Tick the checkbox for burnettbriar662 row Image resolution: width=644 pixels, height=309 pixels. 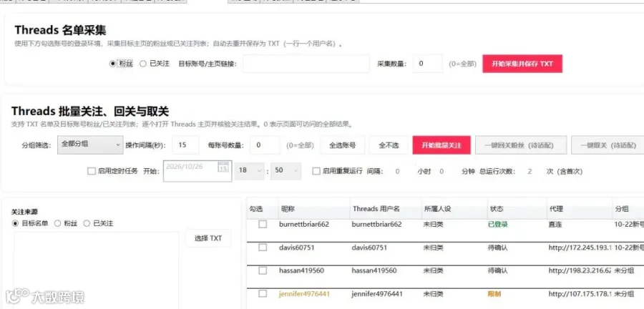(263, 224)
